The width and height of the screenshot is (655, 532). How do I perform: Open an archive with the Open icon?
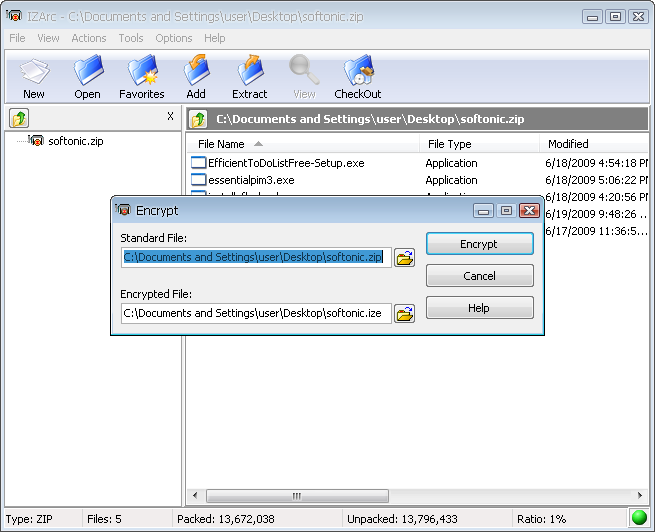pos(88,70)
